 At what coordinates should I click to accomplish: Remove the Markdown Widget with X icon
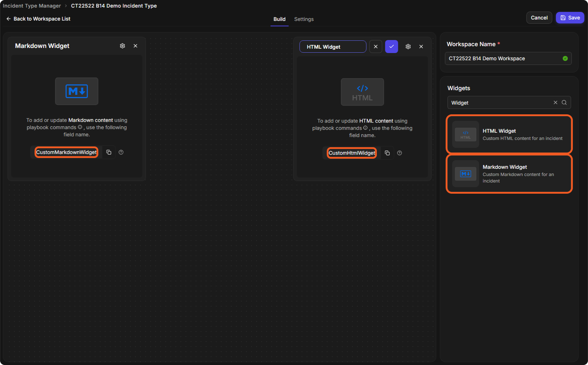(135, 46)
